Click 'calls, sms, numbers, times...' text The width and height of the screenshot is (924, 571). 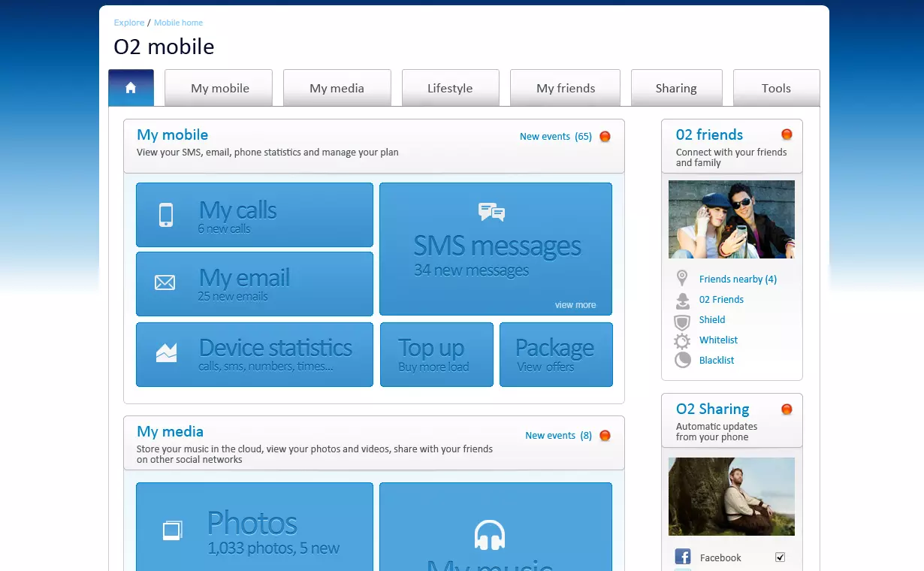coord(266,367)
